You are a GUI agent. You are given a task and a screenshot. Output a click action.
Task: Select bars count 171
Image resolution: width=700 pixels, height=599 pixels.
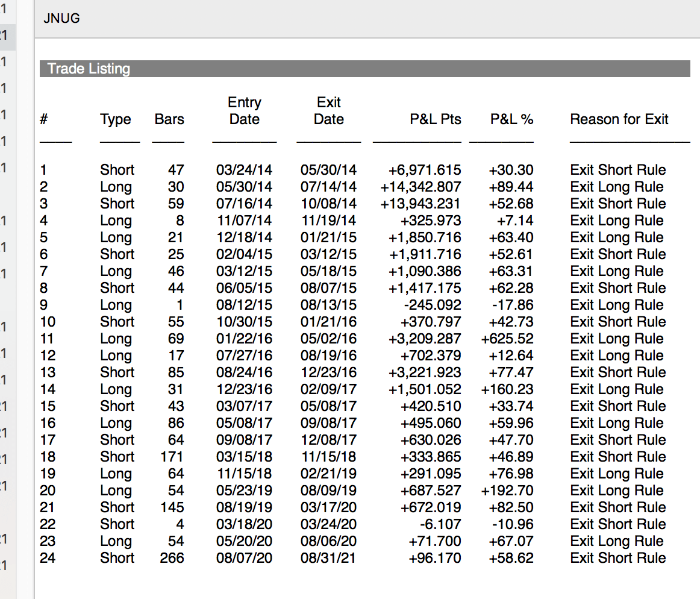(x=172, y=457)
